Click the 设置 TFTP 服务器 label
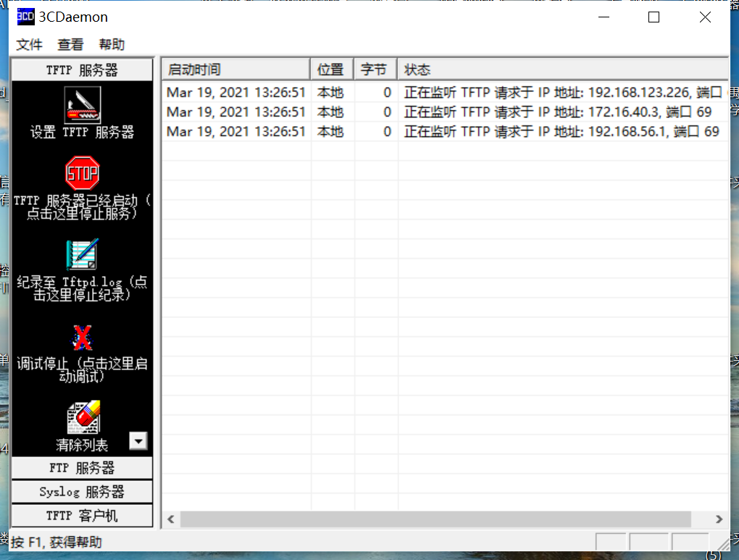This screenshot has height=560, width=739. pos(82,132)
